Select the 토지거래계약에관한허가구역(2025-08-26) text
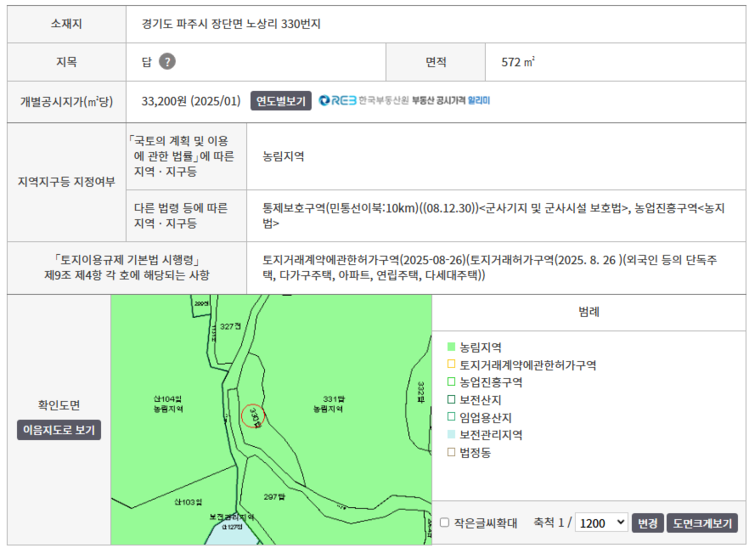Viewport: 749px width, 548px height. click(x=364, y=260)
